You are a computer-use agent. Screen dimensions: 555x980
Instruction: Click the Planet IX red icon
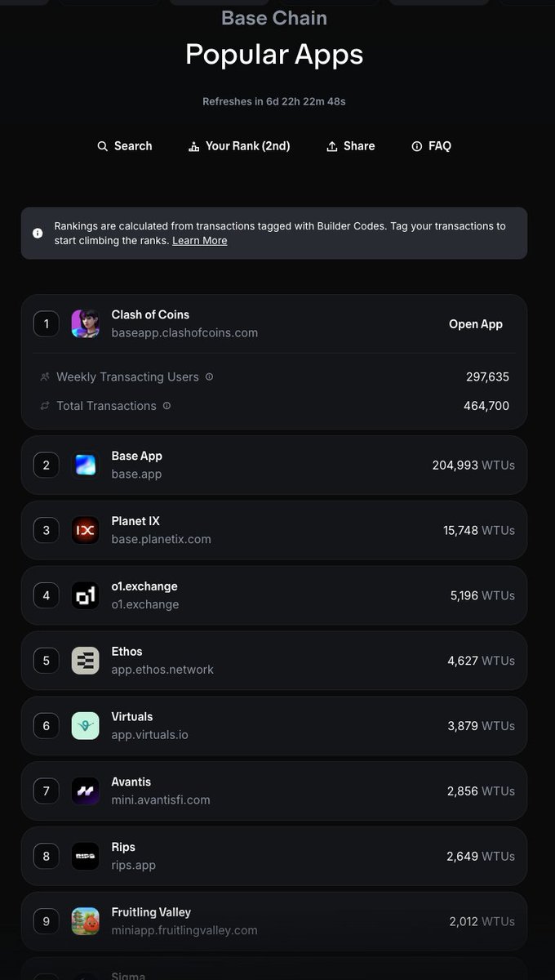pyautogui.click(x=85, y=530)
